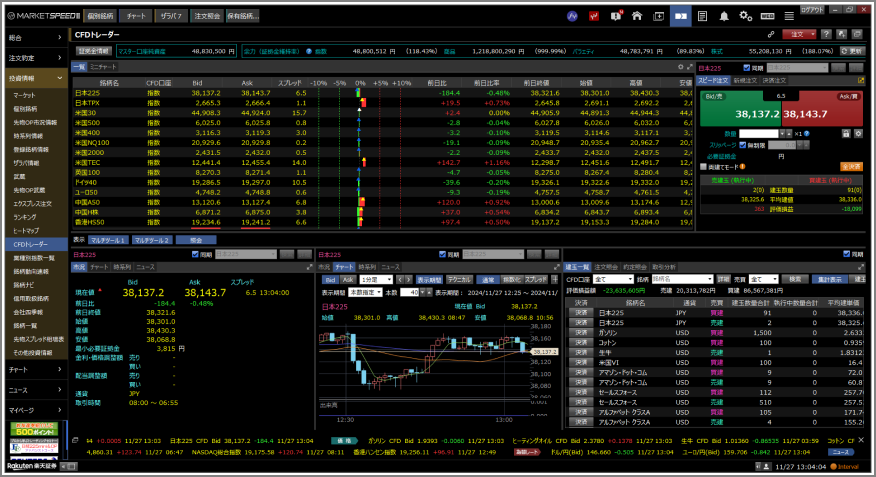Open the CFD口座 全て dropdown

[x=613, y=279]
